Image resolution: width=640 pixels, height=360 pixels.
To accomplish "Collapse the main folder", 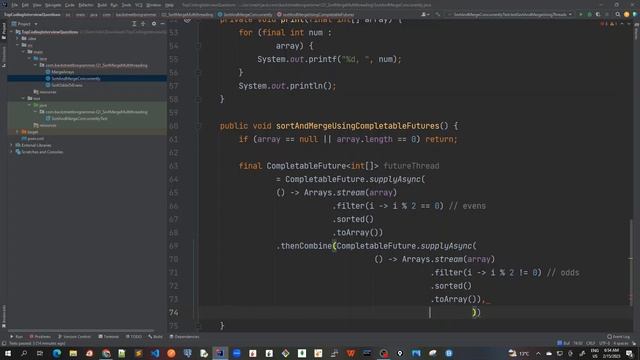I will [x=23, y=52].
